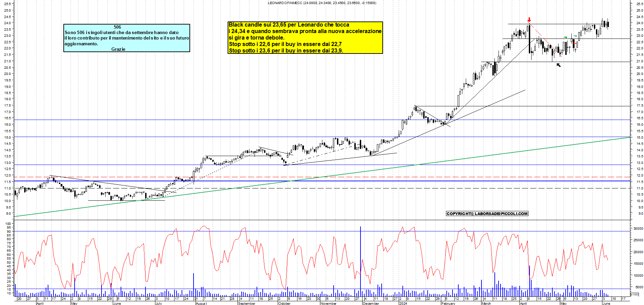Click the 12.0 label on left price axis

8,176
